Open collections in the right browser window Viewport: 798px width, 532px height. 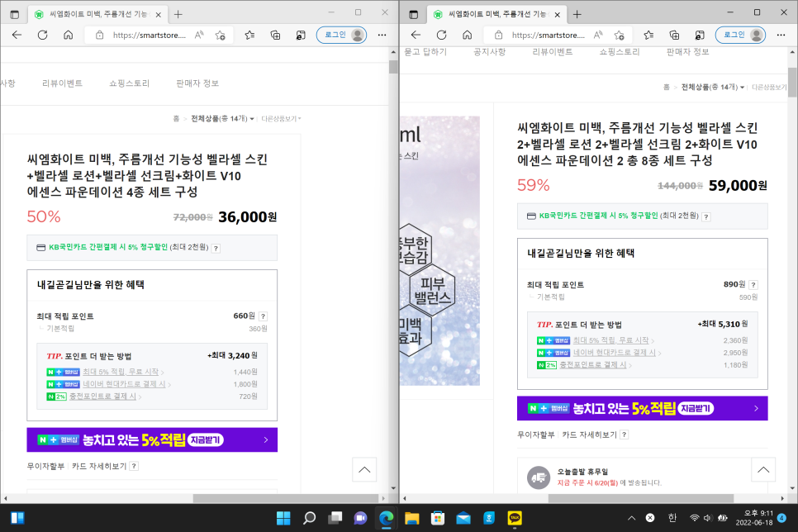click(x=674, y=36)
